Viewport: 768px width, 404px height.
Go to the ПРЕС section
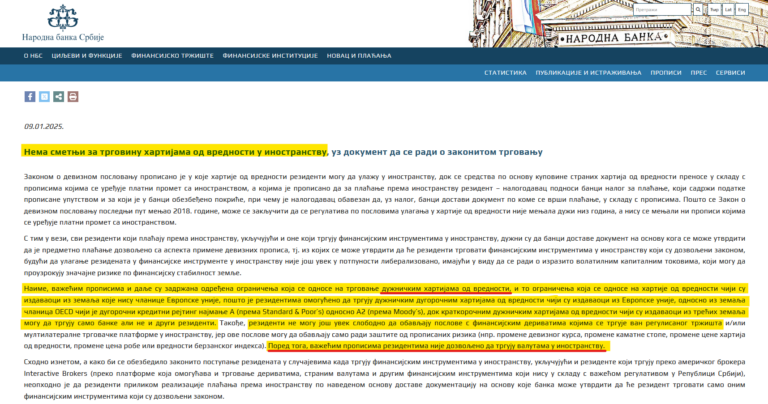699,73
